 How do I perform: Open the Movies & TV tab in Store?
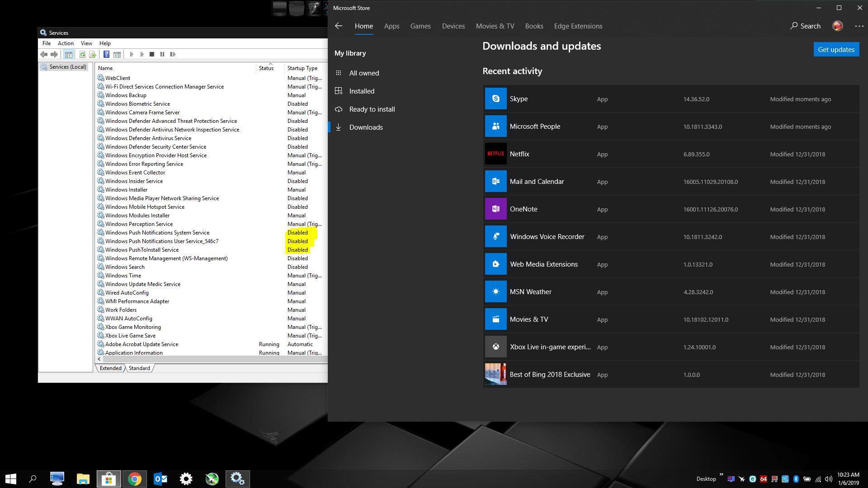(x=495, y=26)
